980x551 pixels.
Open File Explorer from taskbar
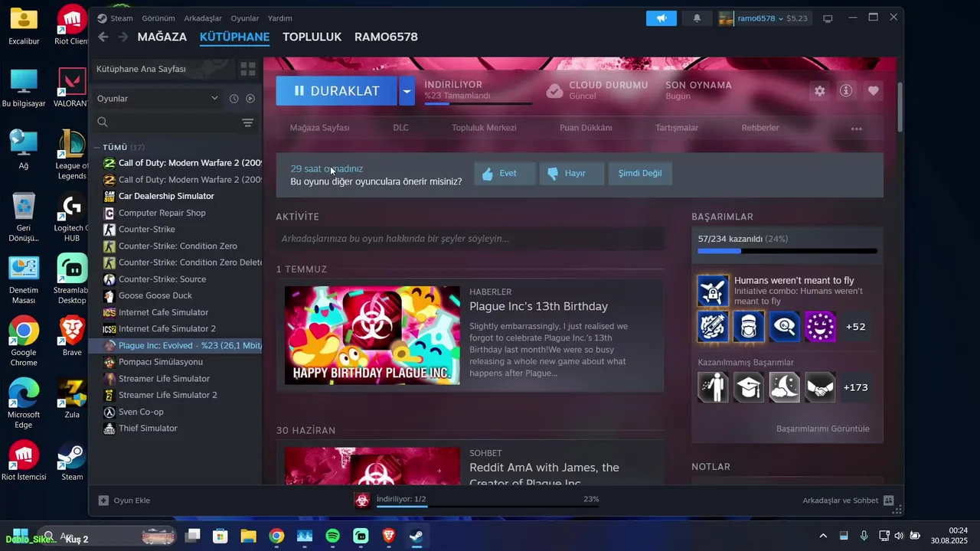248,536
